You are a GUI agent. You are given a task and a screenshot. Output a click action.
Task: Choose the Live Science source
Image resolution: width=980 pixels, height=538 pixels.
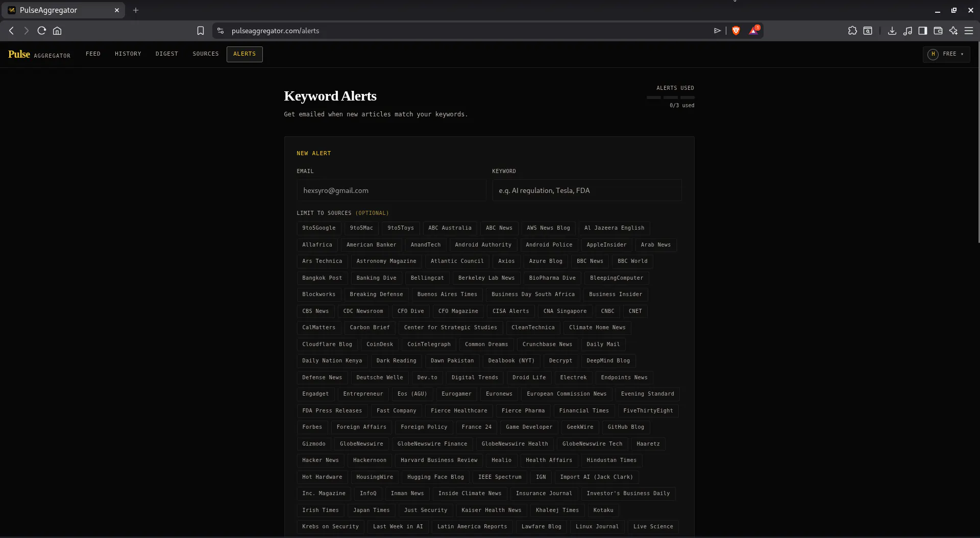pos(653,527)
